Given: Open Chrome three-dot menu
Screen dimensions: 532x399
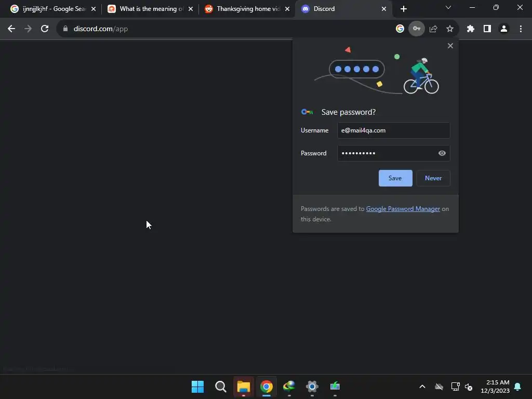Looking at the screenshot, I should pos(521,29).
